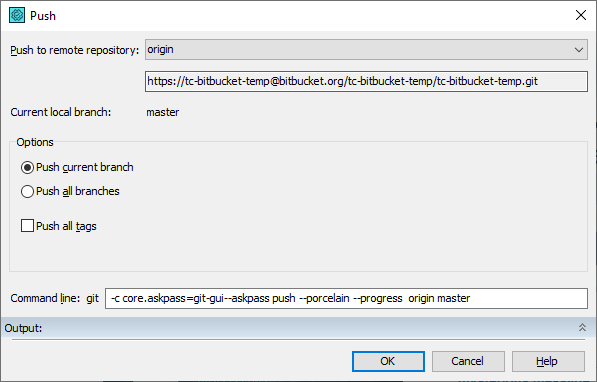Select Push all branches radio button
This screenshot has height=382, width=597.
(27, 191)
